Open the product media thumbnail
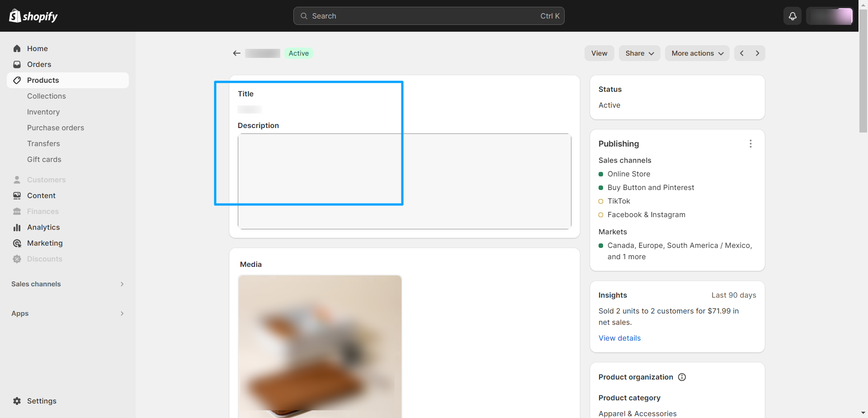 pos(320,347)
